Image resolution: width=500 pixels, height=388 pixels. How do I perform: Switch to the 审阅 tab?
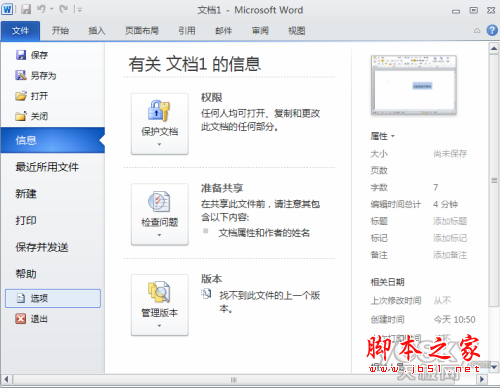click(x=260, y=31)
